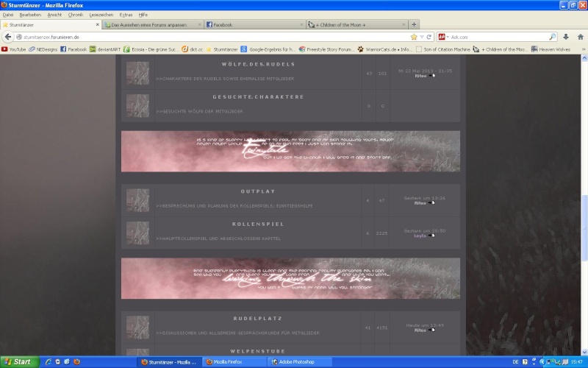Open the Chronik menu
This screenshot has width=588, height=368.
point(76,15)
